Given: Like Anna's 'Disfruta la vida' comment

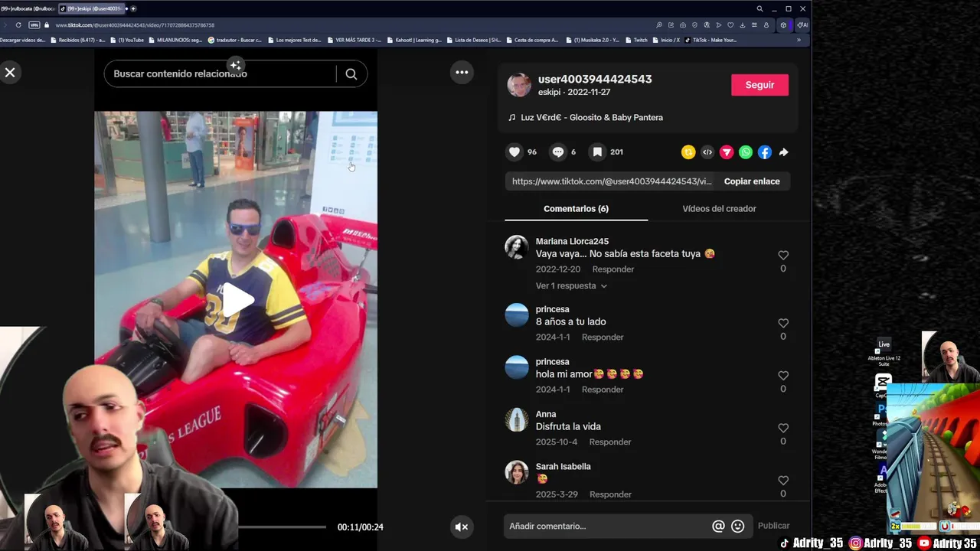Looking at the screenshot, I should click(x=782, y=429).
